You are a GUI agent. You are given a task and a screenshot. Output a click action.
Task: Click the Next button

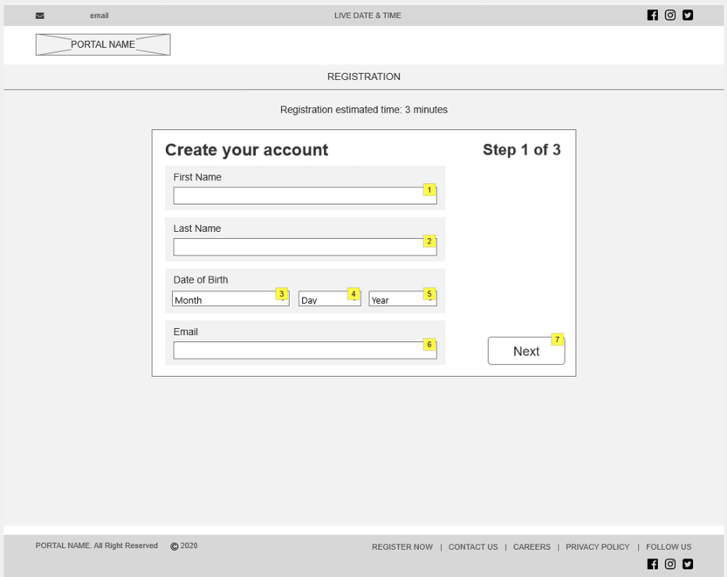pos(526,351)
